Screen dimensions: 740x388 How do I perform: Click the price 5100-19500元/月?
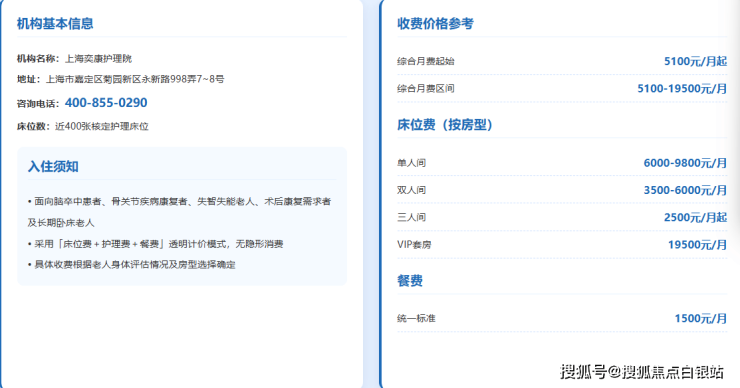coord(682,88)
